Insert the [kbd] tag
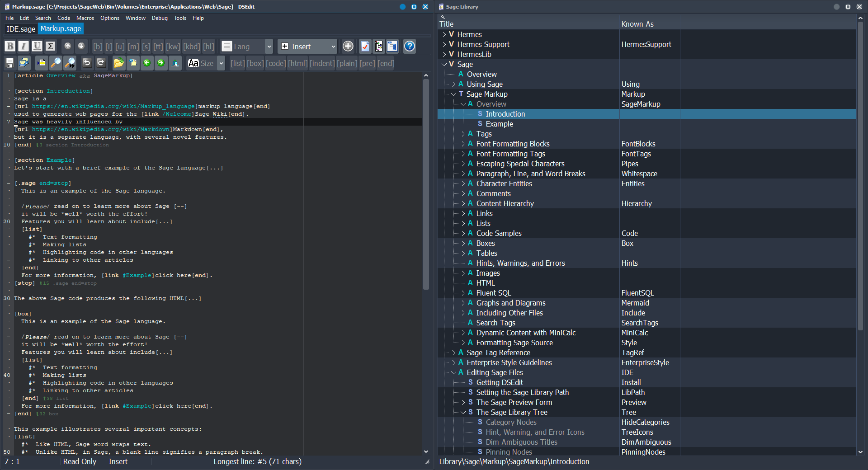Viewport: 868px width, 470px height. 192,46
